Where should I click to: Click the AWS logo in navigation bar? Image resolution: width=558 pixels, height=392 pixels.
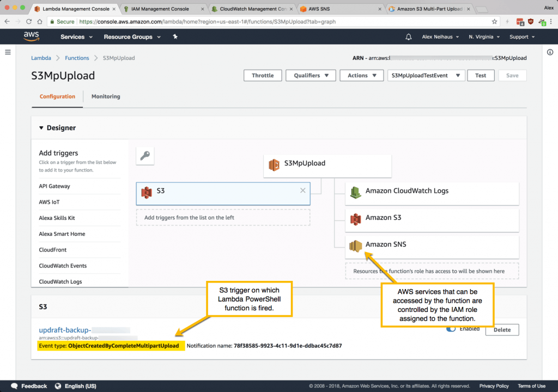point(31,36)
